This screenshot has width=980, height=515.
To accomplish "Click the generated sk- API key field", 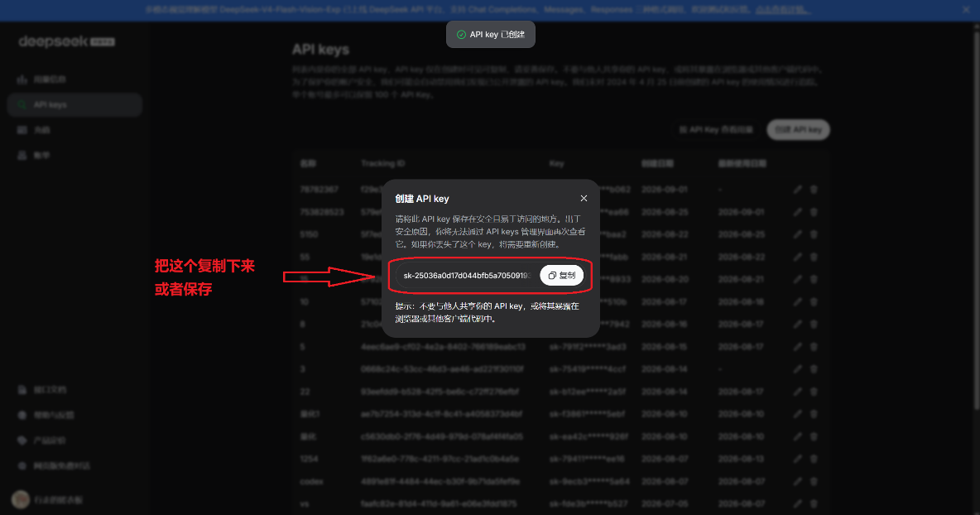I will click(x=467, y=276).
